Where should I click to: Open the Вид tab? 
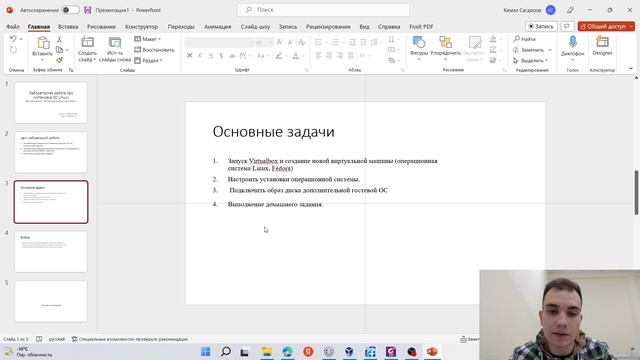point(364,27)
